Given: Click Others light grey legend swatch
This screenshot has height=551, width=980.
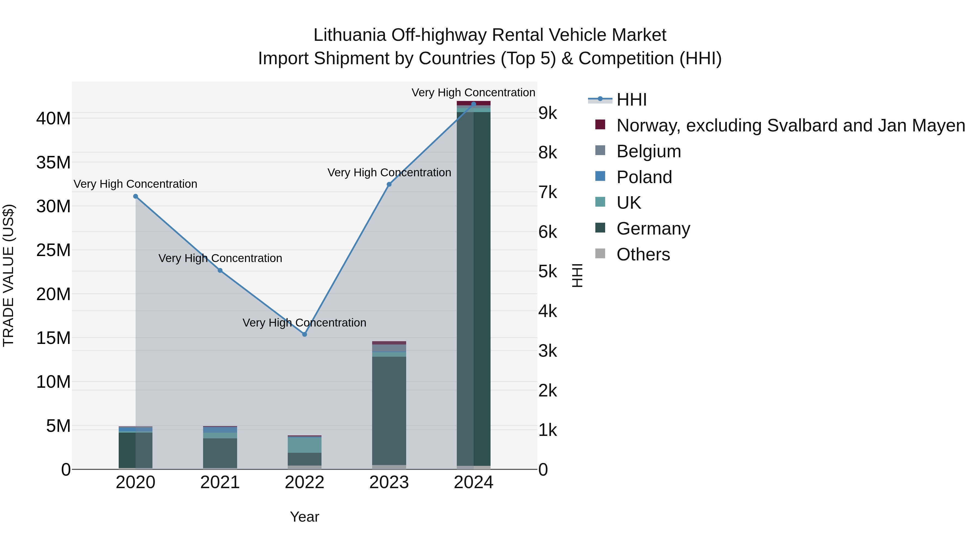Looking at the screenshot, I should tap(600, 254).
